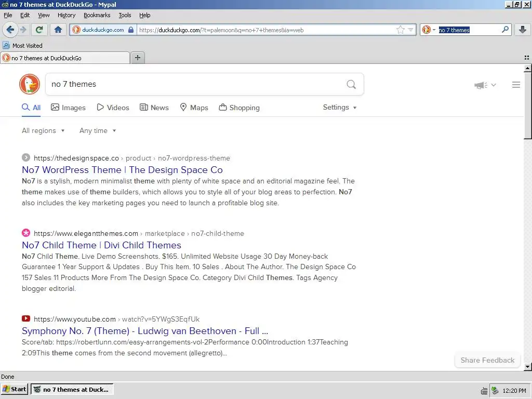Viewport: 532px width, 399px height.
Task: Click the Done status bar text
Action: pyautogui.click(x=8, y=377)
